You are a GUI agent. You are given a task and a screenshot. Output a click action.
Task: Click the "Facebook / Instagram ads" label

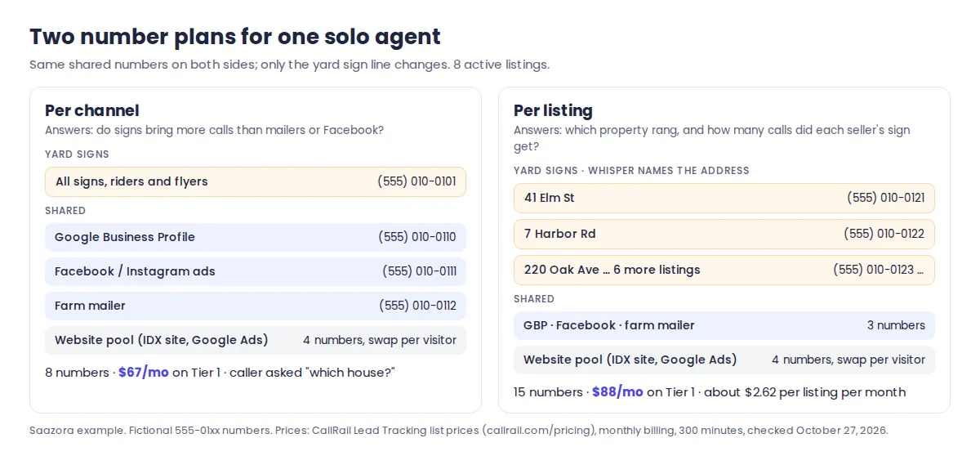135,271
